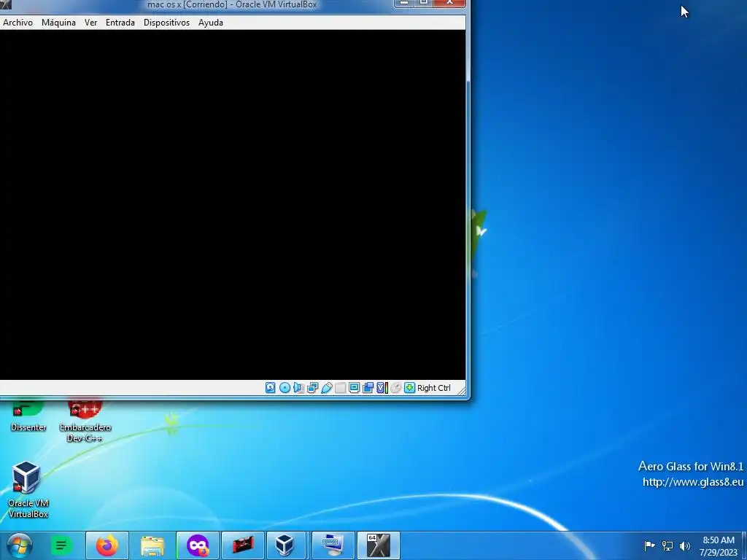
Task: Click the mouse integration indicator icon
Action: point(396,388)
